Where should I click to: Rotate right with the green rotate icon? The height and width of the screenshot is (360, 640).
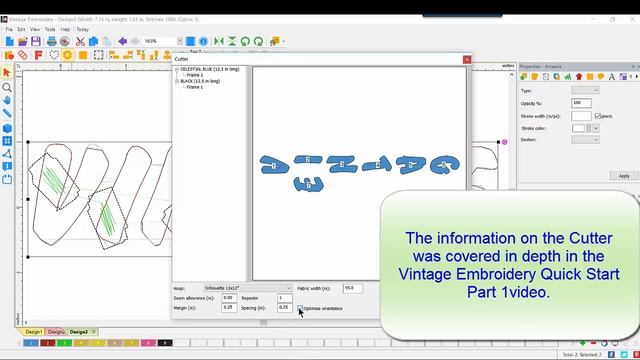[258, 41]
